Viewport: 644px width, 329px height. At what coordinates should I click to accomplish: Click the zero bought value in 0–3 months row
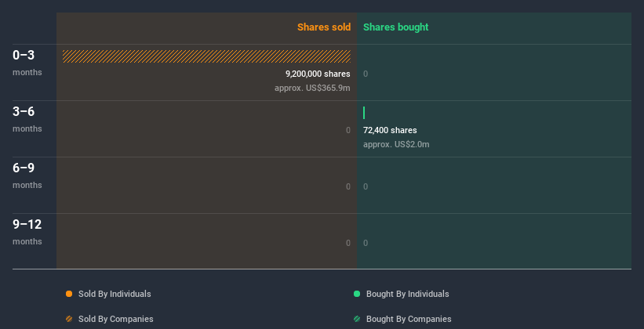pyautogui.click(x=366, y=74)
